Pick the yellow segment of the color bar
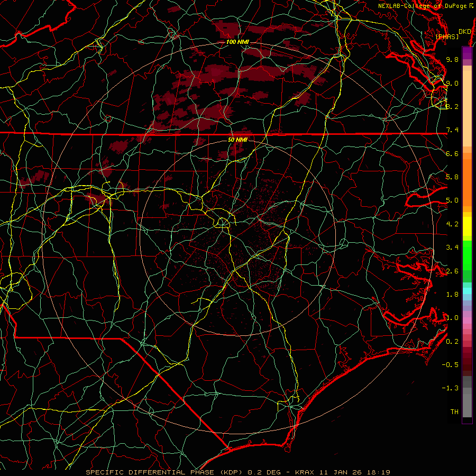 point(467,226)
